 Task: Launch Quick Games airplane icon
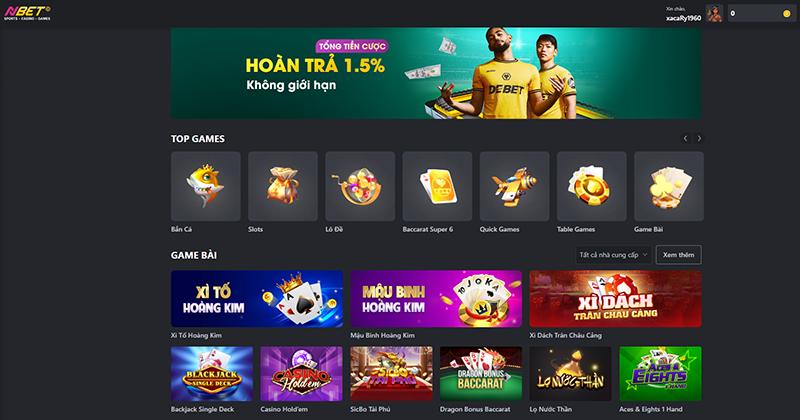point(514,186)
